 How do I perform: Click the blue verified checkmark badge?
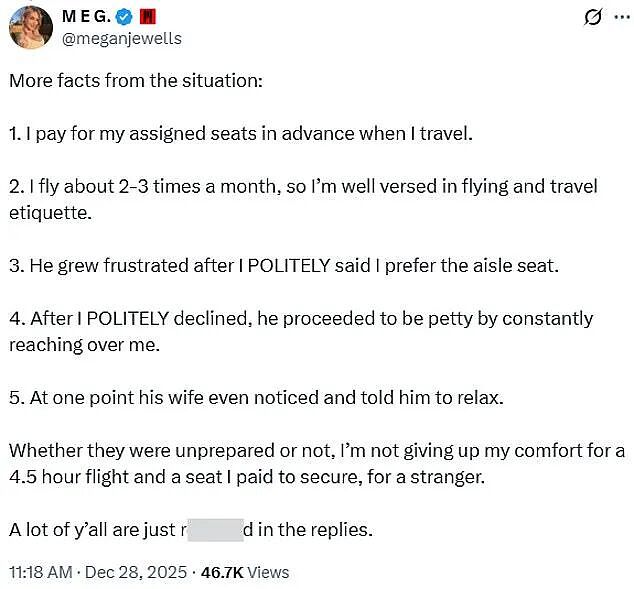(124, 17)
